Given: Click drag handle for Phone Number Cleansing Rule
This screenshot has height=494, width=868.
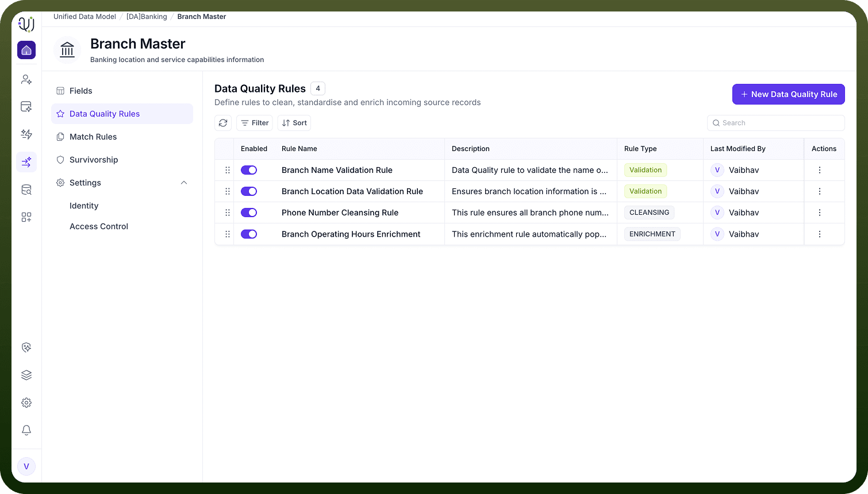Looking at the screenshot, I should (x=228, y=213).
